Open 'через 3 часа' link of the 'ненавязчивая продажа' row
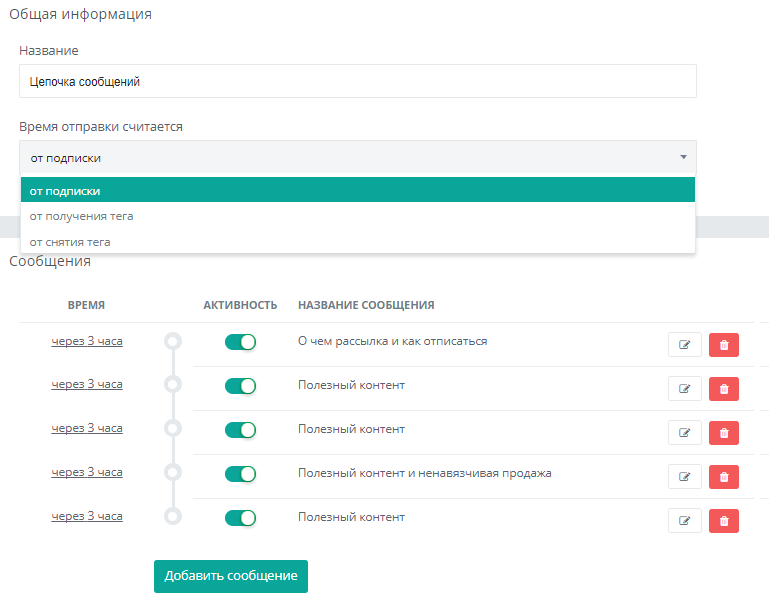 pos(87,473)
